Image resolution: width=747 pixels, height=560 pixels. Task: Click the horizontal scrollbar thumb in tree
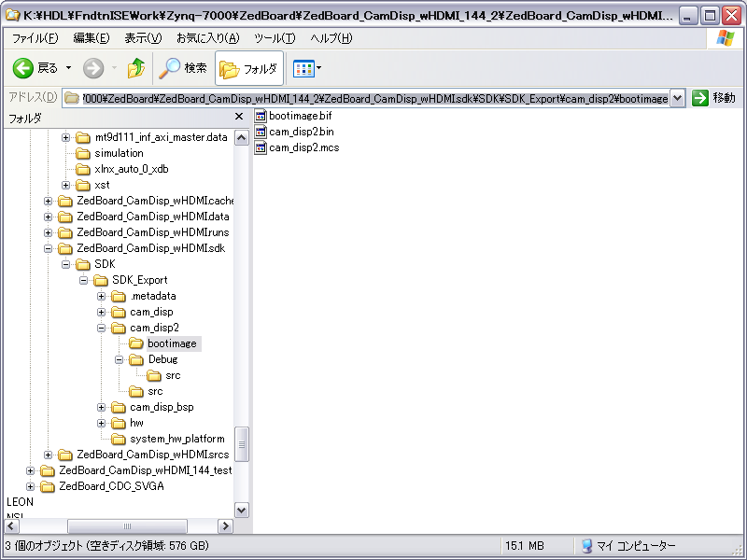(127, 526)
